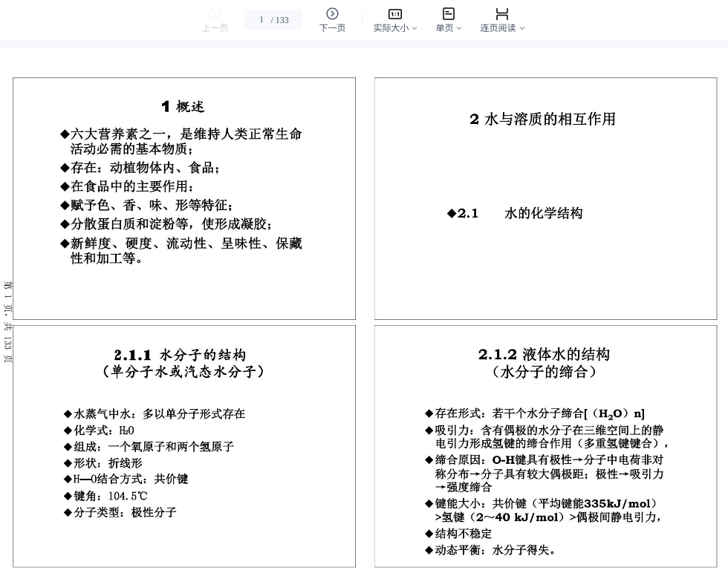728x576 pixels.
Task: Open the 单页 page layout dropdown arrow
Action: 459,28
